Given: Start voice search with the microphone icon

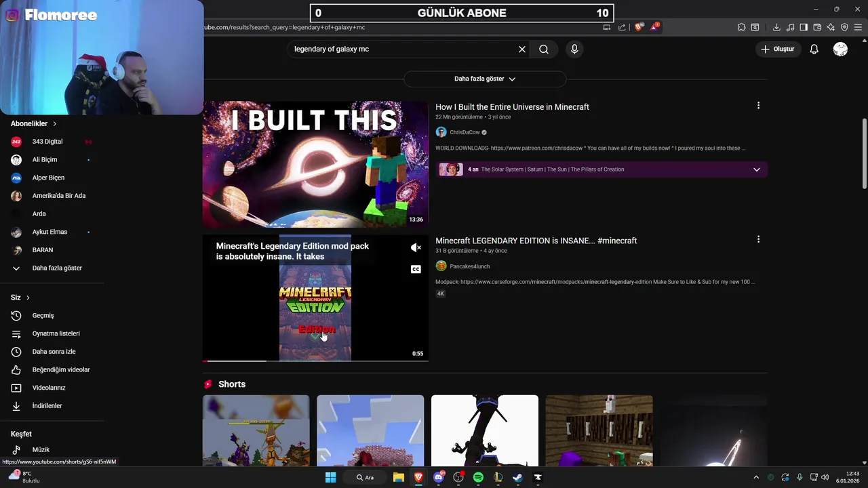Looking at the screenshot, I should 574,49.
